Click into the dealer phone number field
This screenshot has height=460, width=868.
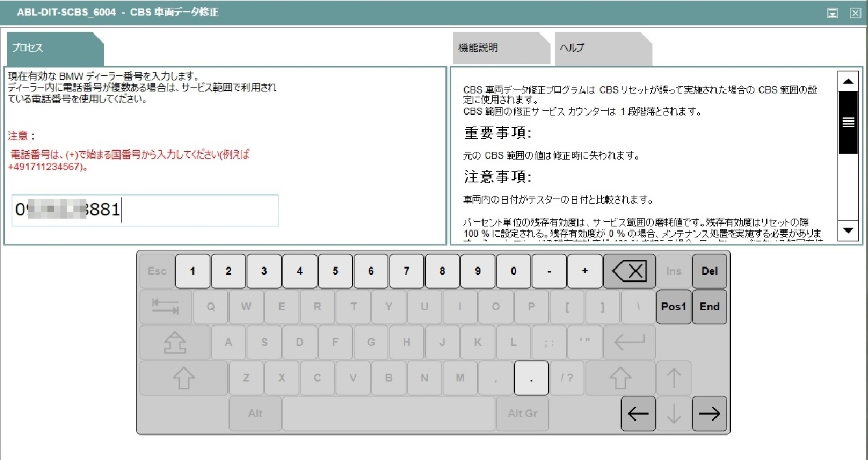pos(145,210)
